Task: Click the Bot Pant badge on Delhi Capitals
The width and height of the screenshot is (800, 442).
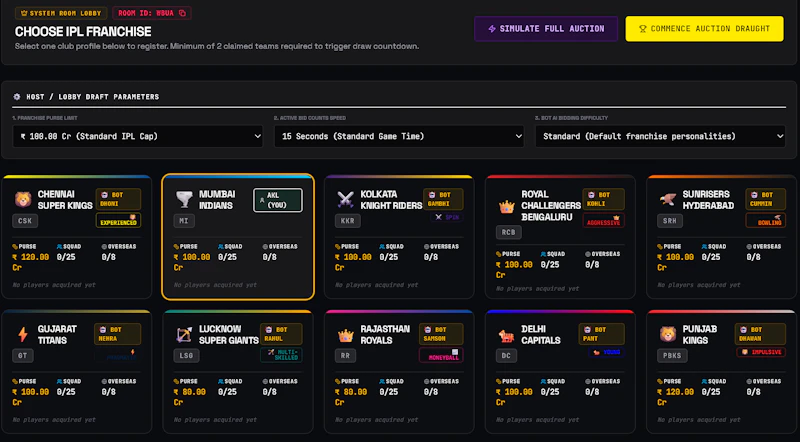Action: 602,334
